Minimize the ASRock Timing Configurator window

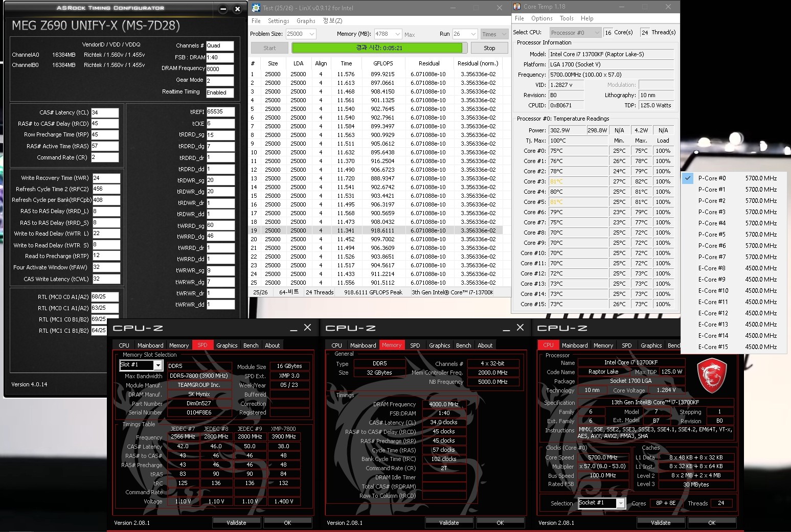tap(223, 9)
